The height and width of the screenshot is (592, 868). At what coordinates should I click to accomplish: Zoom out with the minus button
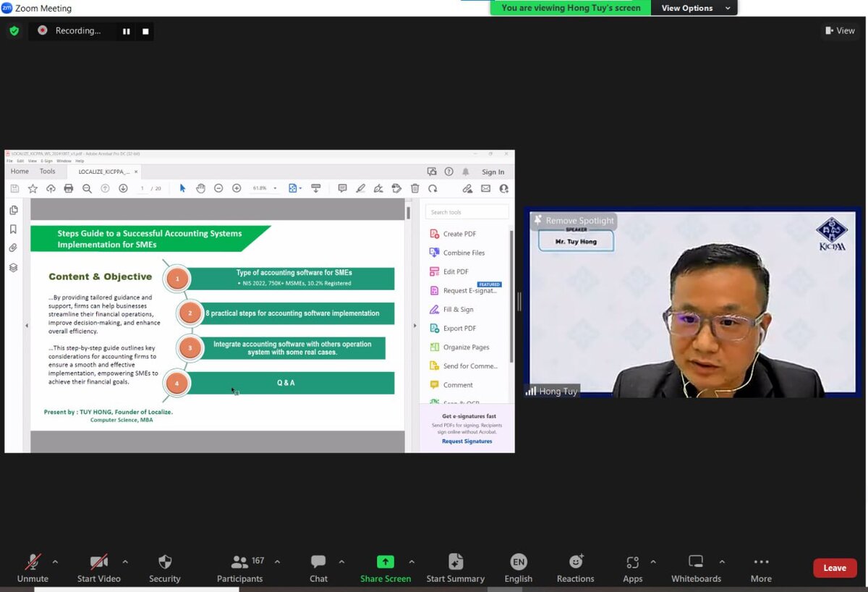coord(218,188)
